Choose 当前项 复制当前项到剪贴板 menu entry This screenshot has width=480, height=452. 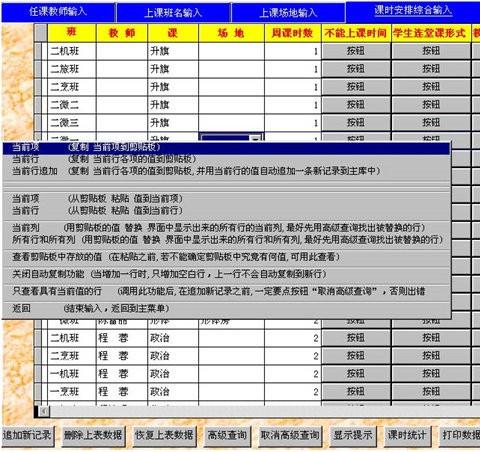(226, 147)
